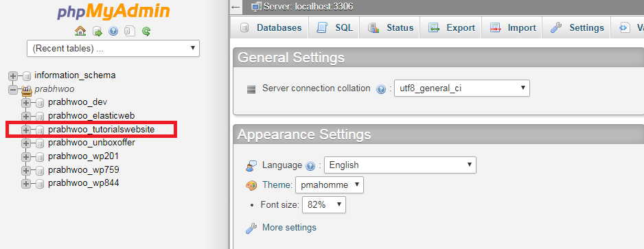This screenshot has height=249, width=644.
Task: Open the prabhwoo_wp759 database
Action: pos(83,169)
